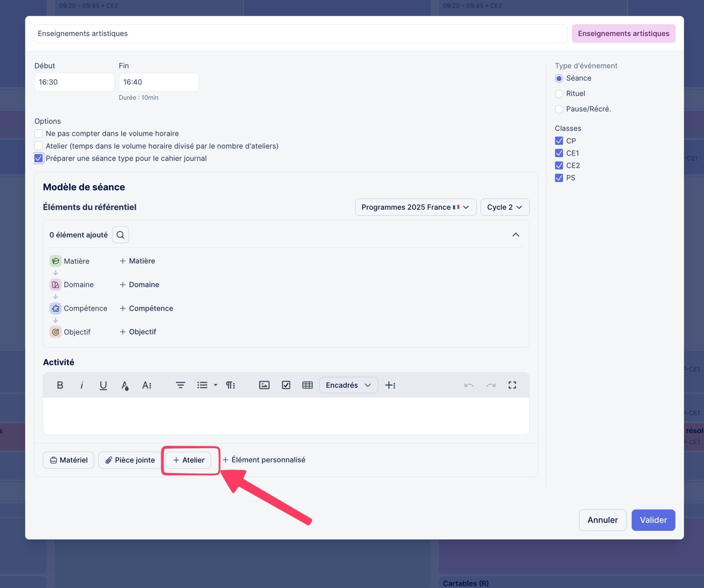Confirm with the Valider button
Image resolution: width=704 pixels, height=588 pixels.
point(653,520)
